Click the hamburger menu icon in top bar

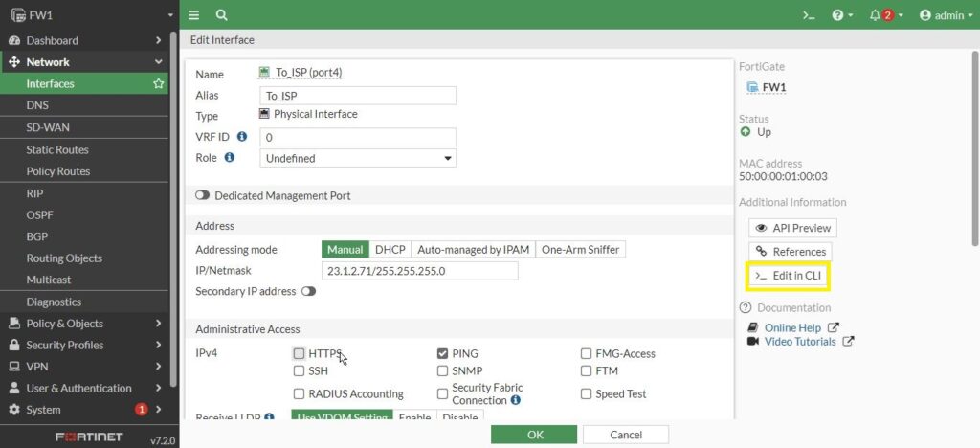(x=194, y=15)
